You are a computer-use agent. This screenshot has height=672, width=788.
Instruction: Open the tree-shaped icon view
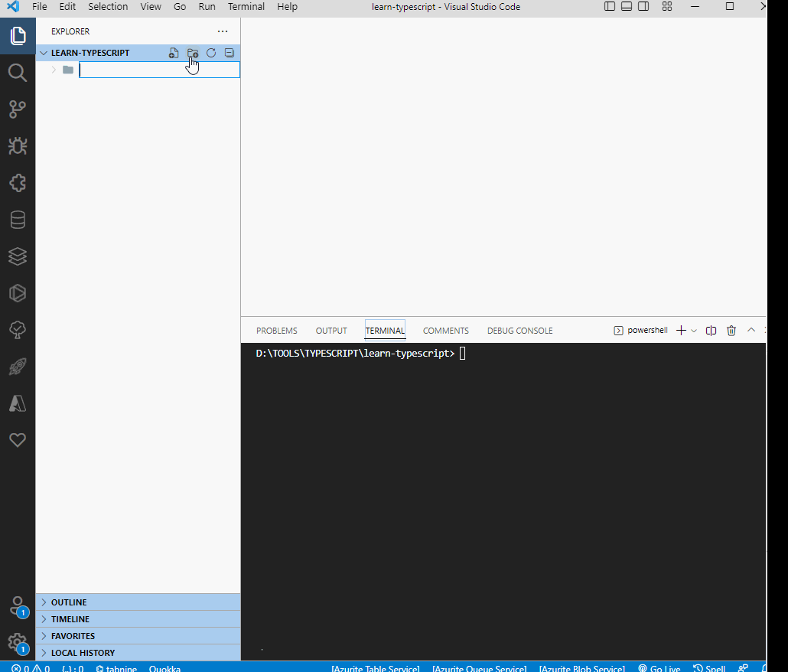tap(18, 330)
